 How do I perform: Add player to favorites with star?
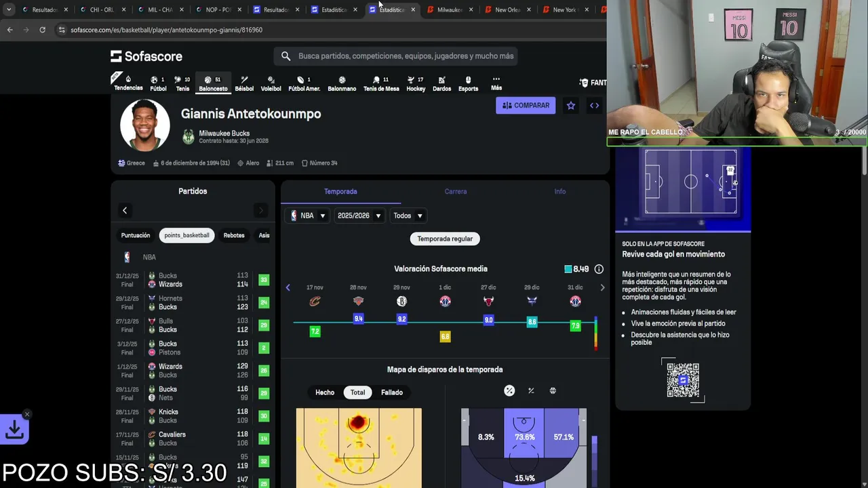point(571,106)
